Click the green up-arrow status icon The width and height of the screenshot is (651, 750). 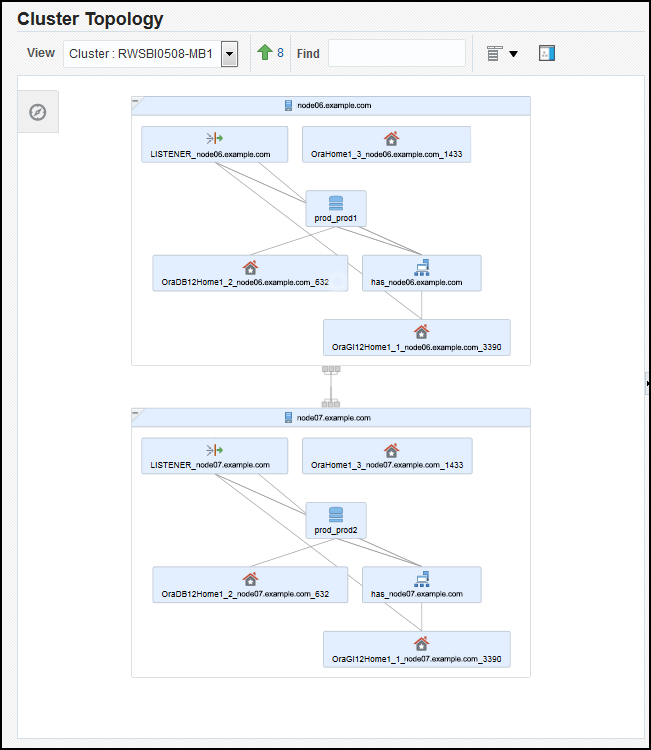[x=264, y=53]
